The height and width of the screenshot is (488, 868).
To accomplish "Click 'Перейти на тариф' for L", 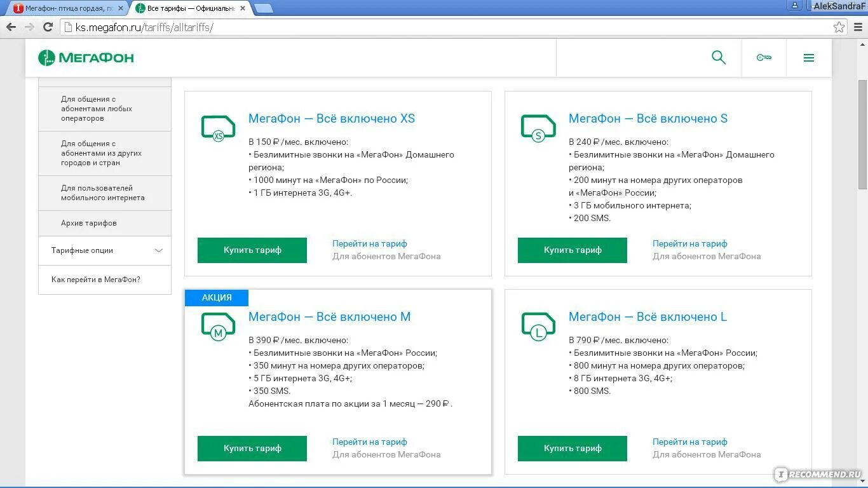I will click(690, 442).
